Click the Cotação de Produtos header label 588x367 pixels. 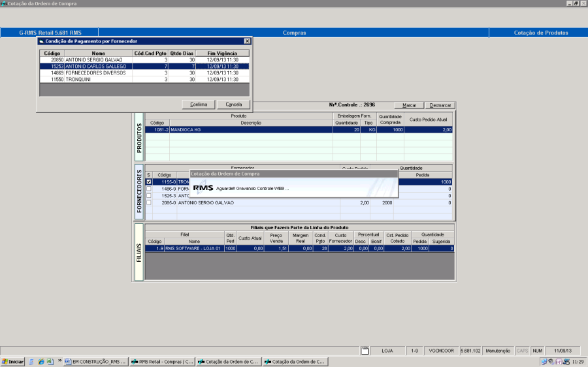[x=541, y=33]
